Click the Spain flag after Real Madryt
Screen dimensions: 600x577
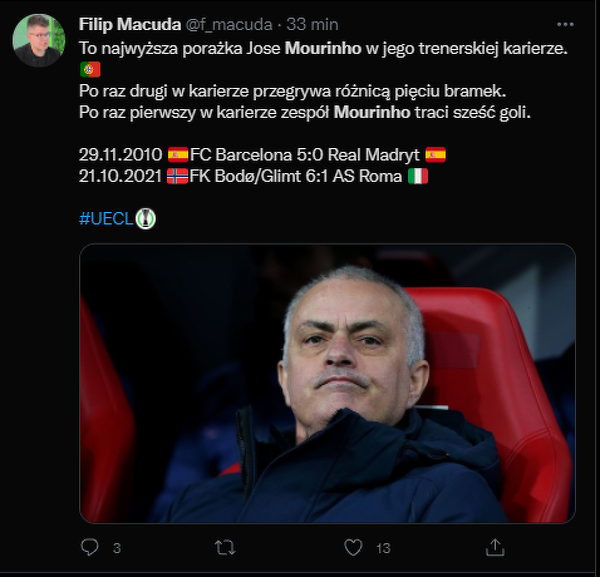435,154
